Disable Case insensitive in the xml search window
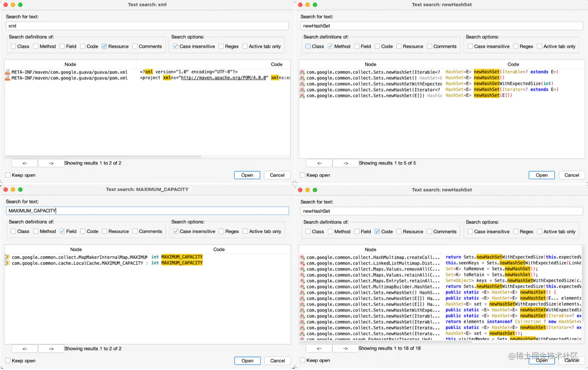Image resolution: width=588 pixels, height=370 pixels. (x=175, y=46)
